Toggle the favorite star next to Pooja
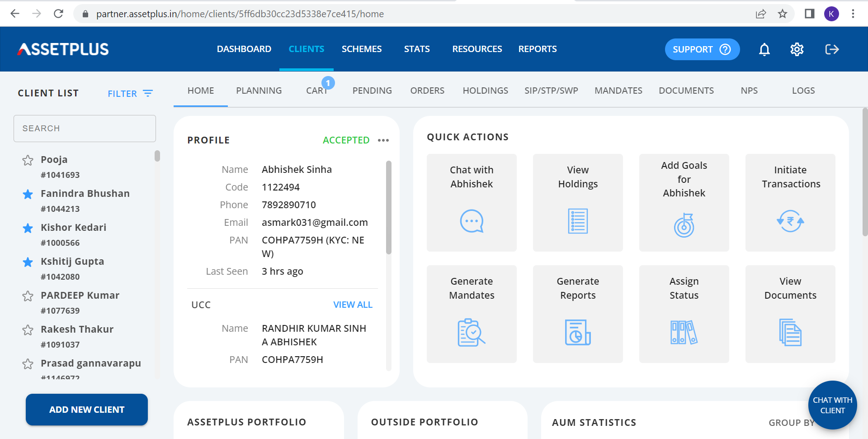The width and height of the screenshot is (868, 439). [x=28, y=160]
